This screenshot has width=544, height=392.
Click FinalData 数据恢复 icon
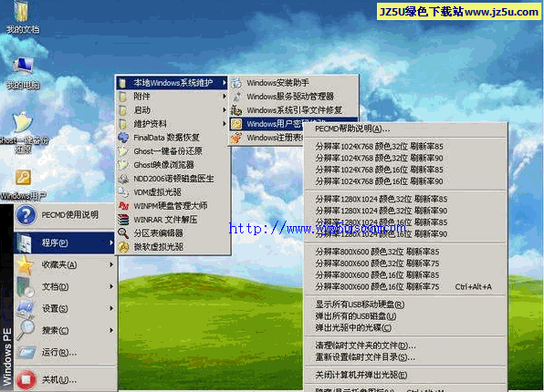click(x=123, y=138)
